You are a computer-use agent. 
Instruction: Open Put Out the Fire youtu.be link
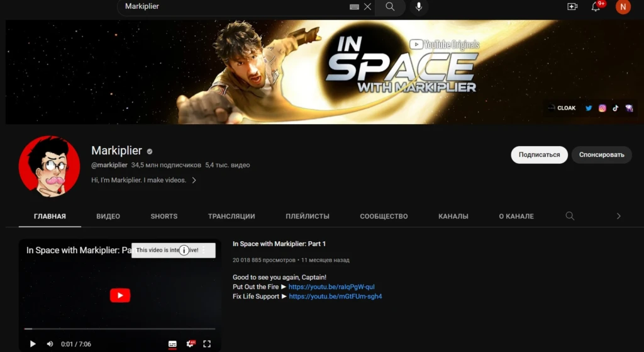(x=331, y=287)
